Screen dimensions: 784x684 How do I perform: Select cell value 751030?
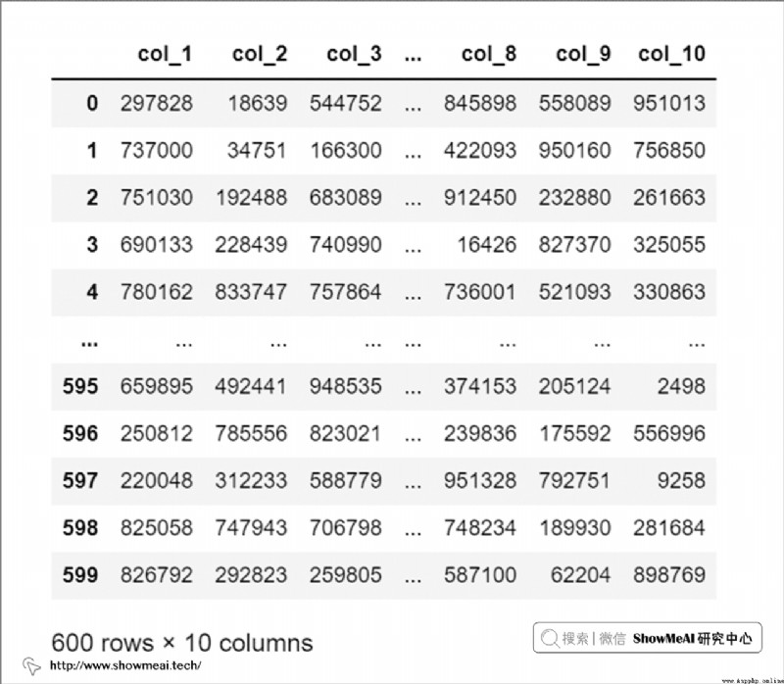[157, 198]
